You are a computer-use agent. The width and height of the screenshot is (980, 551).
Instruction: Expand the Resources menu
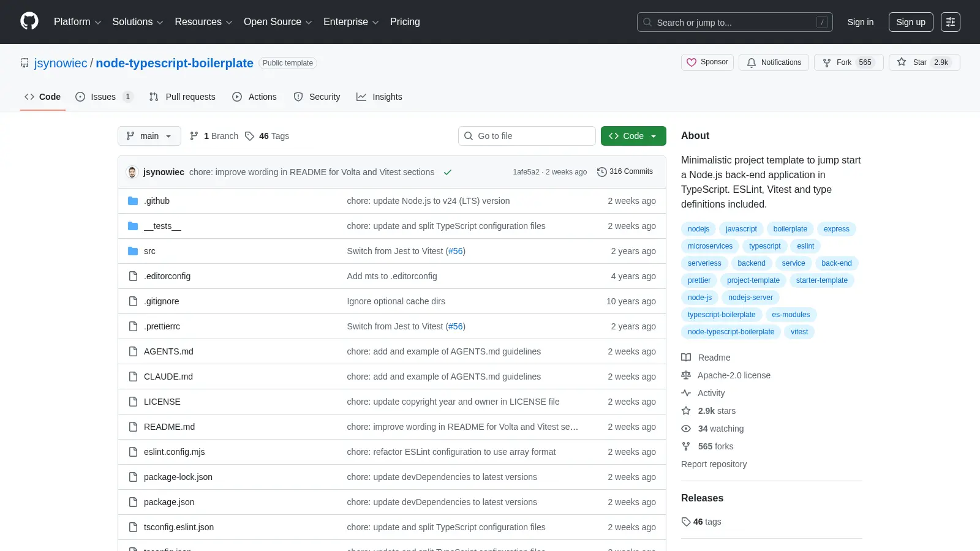click(x=203, y=22)
